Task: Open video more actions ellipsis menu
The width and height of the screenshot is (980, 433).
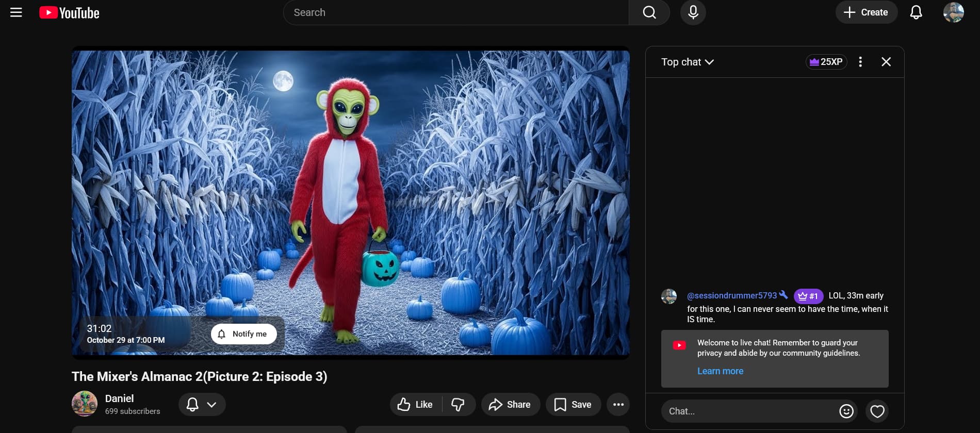Action: pos(618,405)
